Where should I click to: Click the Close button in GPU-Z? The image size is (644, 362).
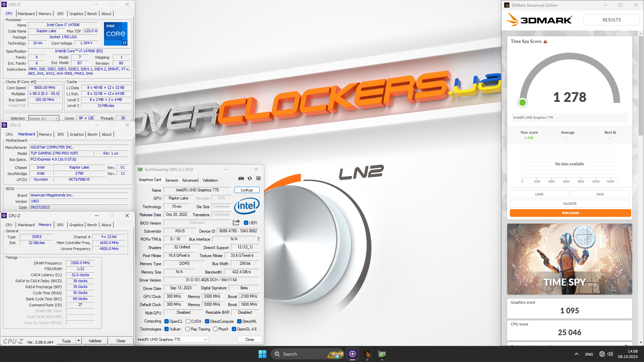[250, 340]
